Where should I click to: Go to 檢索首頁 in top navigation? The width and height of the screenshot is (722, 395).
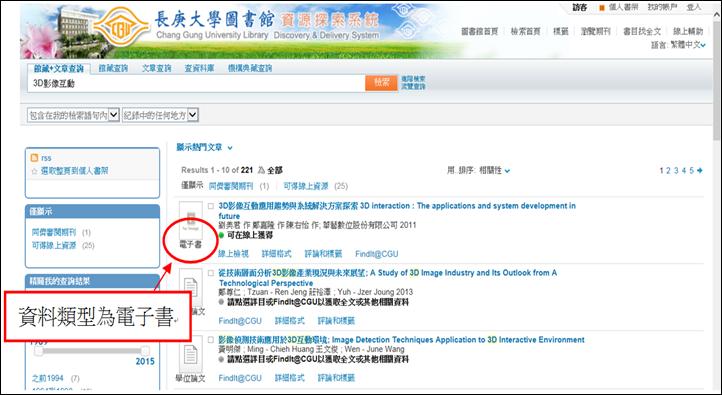525,31
